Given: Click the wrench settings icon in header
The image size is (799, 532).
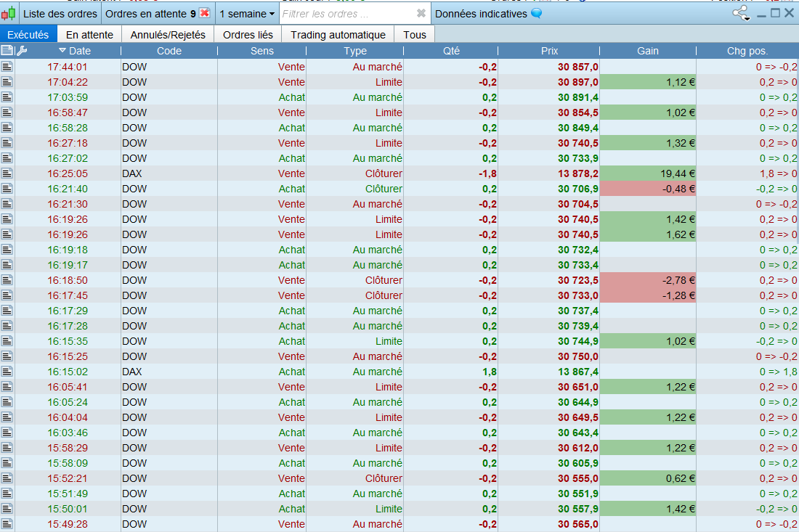Looking at the screenshot, I should [x=21, y=51].
